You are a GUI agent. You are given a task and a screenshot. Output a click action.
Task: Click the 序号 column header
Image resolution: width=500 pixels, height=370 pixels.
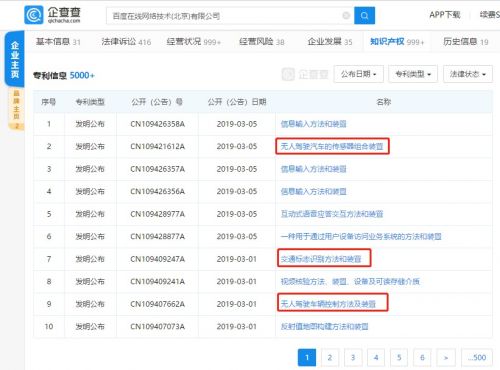coord(49,102)
